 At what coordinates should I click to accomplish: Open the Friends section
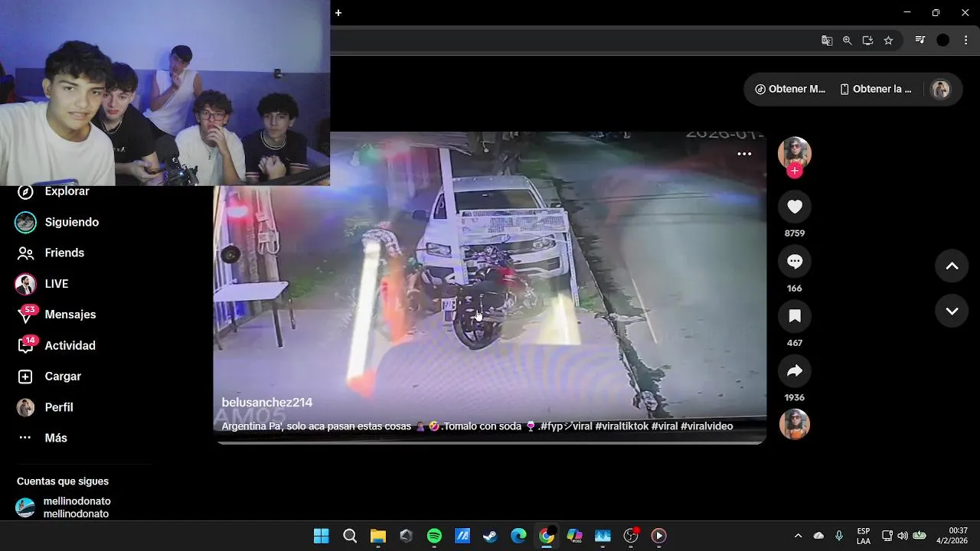click(x=51, y=253)
